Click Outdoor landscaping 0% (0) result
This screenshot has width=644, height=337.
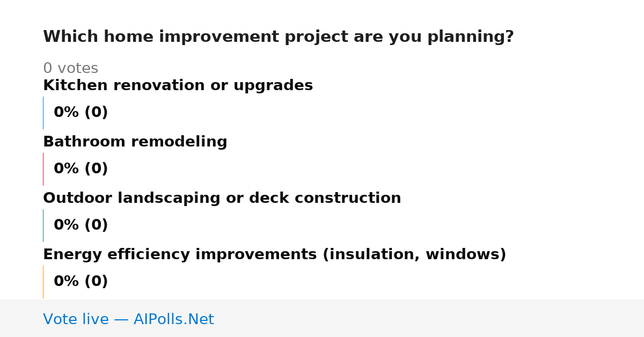click(x=80, y=225)
